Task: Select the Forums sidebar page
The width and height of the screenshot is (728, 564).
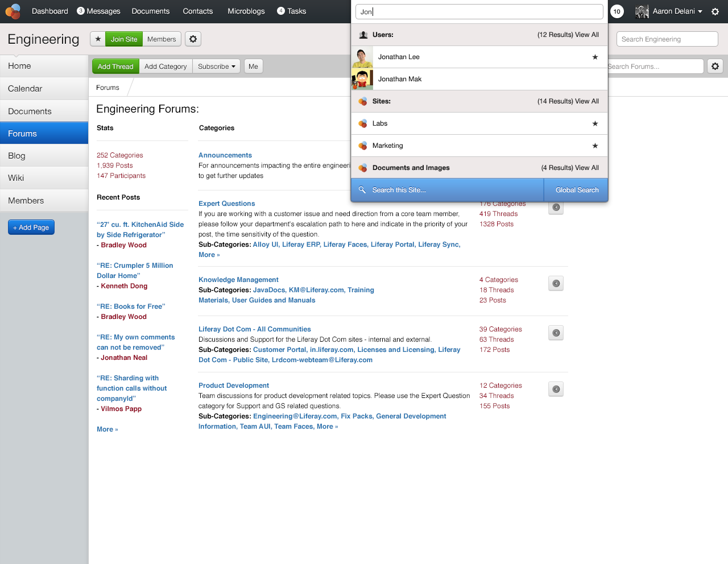Action: tap(44, 134)
